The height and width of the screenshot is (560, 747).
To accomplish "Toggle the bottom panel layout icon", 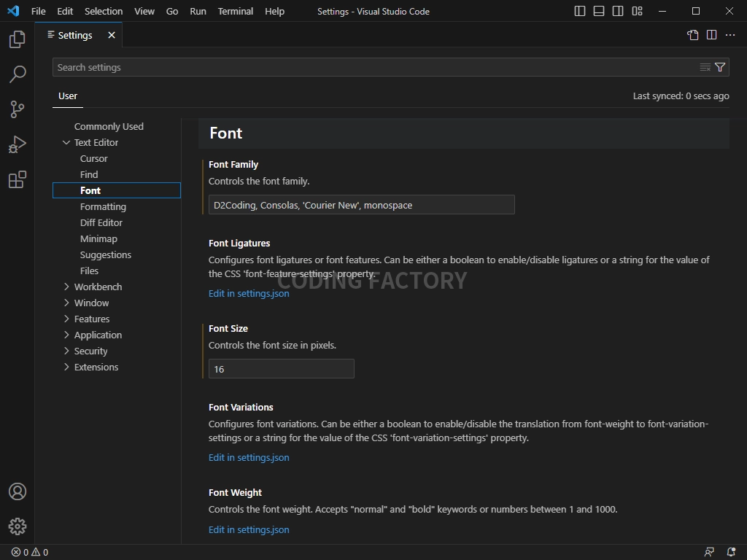I will [599, 11].
